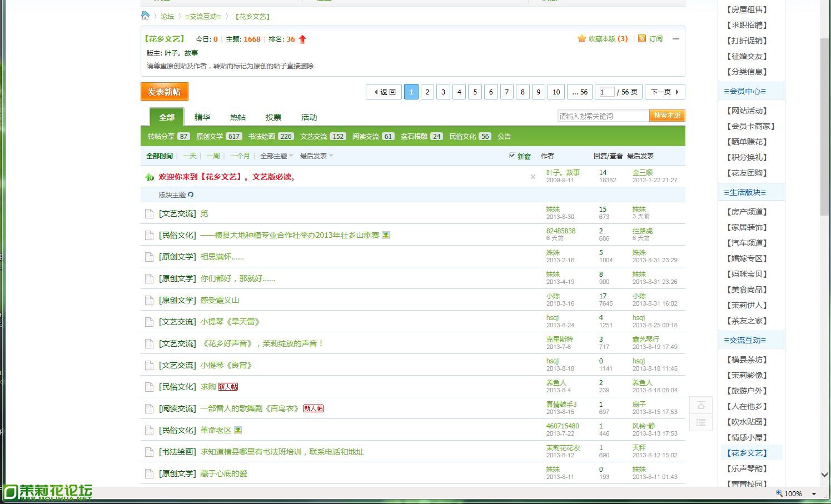
Task: Open thread 求知道横县哪里有书法班培训
Action: [x=282, y=452]
